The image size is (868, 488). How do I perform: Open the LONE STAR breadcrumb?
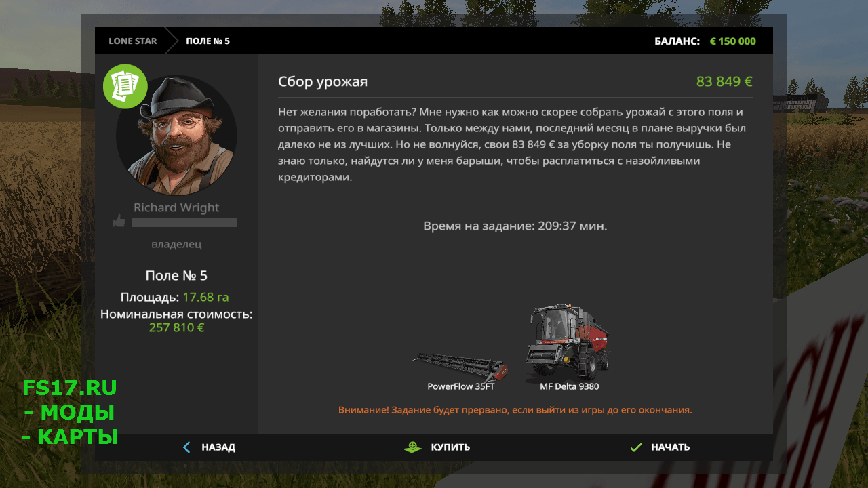[x=133, y=41]
